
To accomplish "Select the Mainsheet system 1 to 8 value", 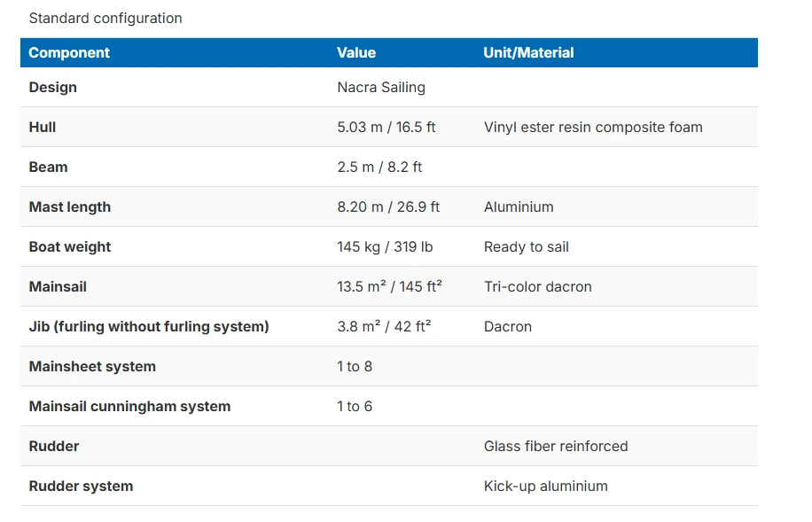I will (x=355, y=367).
